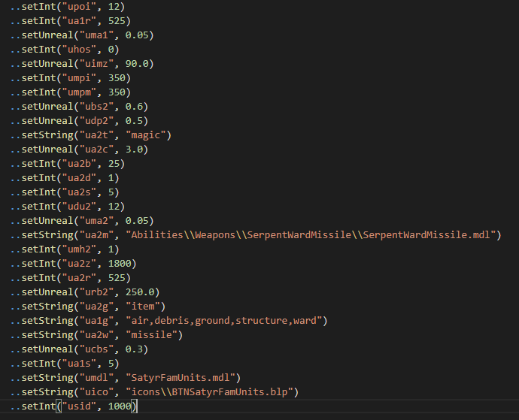Click the 1800 value for ua2z
Screen dimensions: 519x420
[120, 264]
